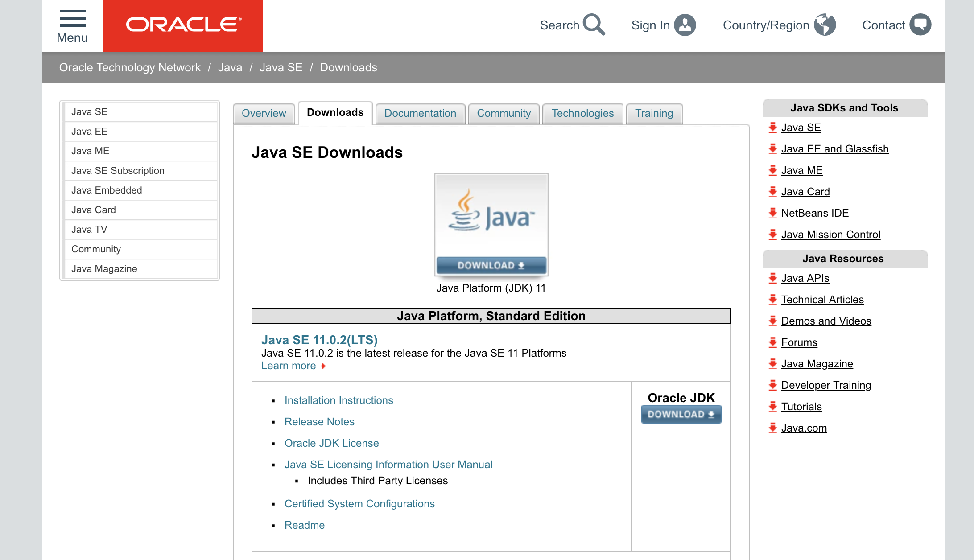Click the Country/Region text link
This screenshot has width=974, height=560.
pyautogui.click(x=766, y=25)
